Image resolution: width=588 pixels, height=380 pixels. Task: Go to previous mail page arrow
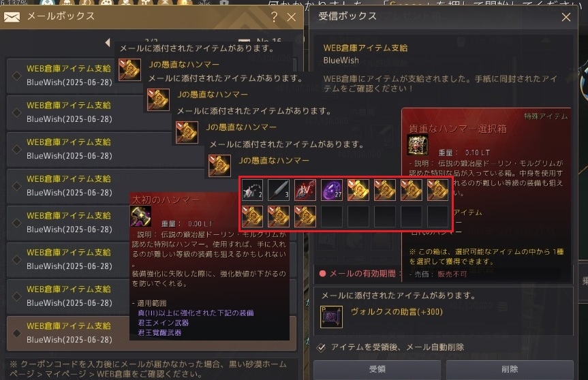[108, 42]
